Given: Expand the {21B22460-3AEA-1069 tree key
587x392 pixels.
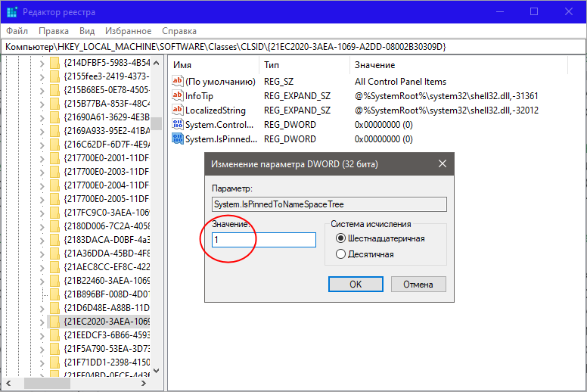Looking at the screenshot, I should click(x=42, y=278).
